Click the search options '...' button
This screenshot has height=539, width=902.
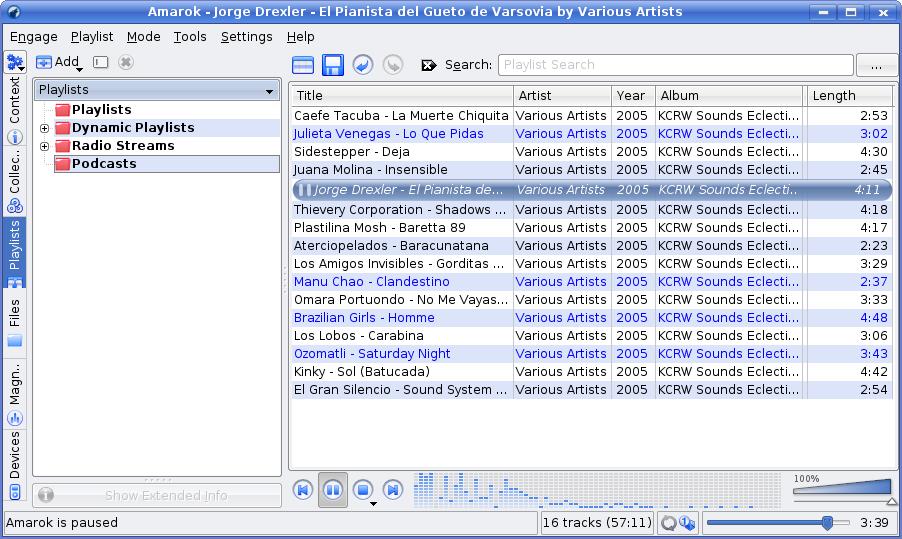tap(876, 65)
